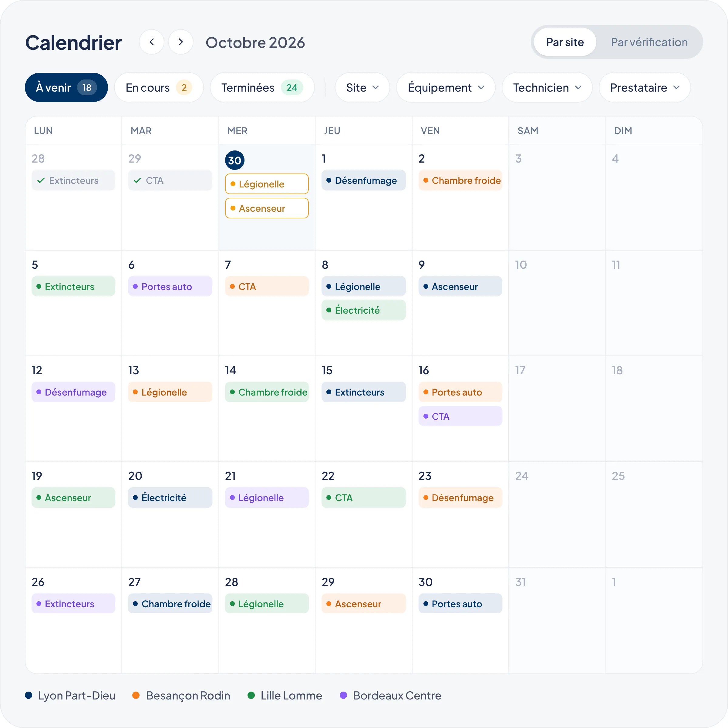Open Extincteurs event on October 26

click(73, 604)
